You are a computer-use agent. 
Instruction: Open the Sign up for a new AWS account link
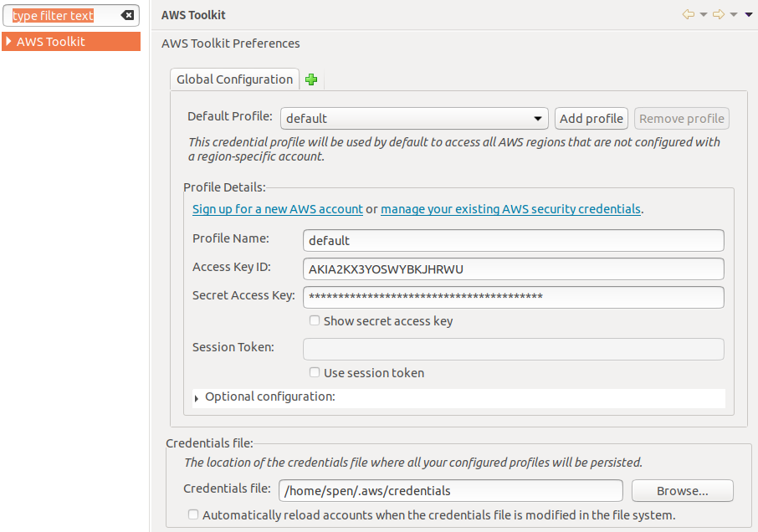click(277, 209)
